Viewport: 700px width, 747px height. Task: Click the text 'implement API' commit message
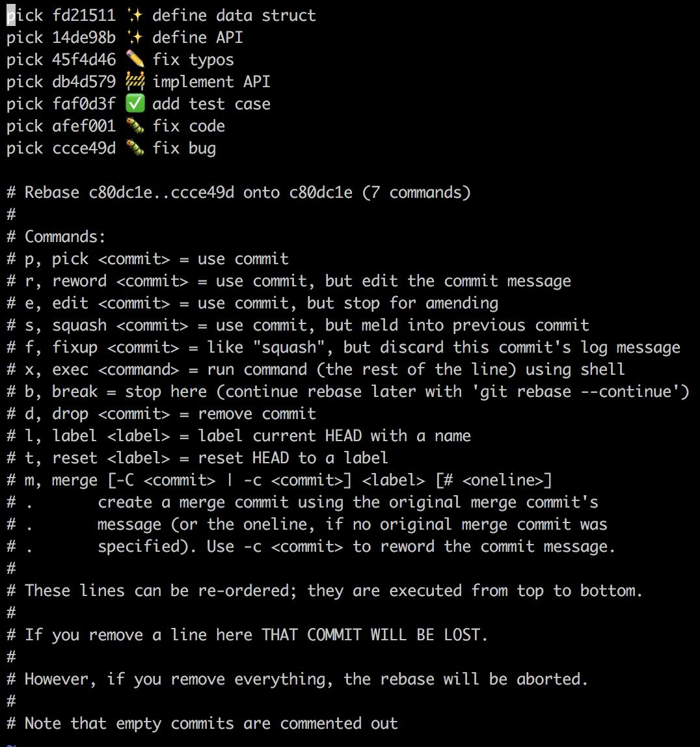tap(211, 82)
